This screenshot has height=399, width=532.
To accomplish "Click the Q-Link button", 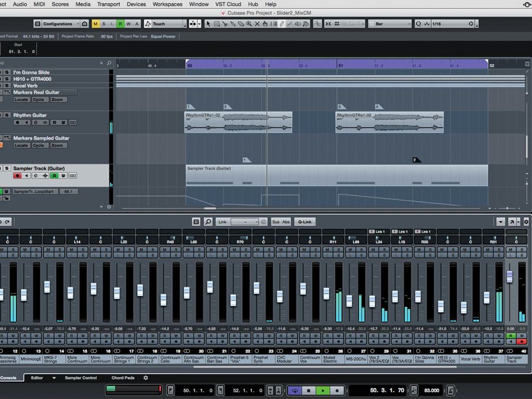I will tap(304, 222).
